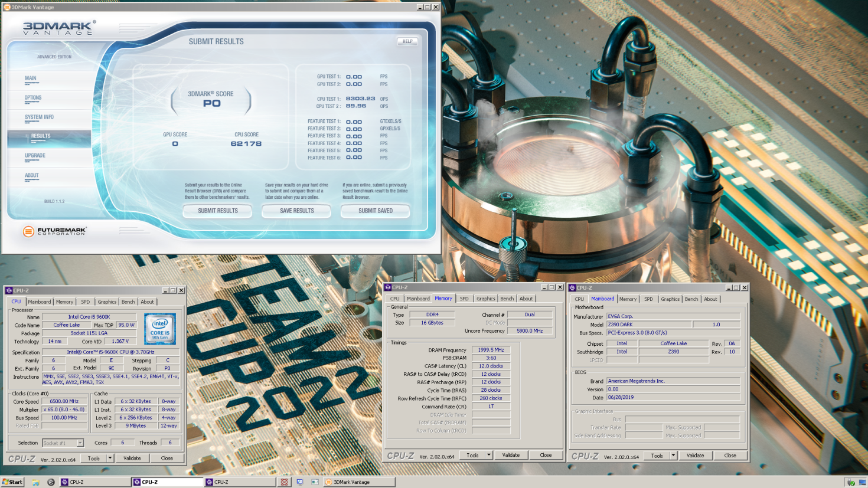Screen dimensions: 868x488
Task: Switch to Bench tab in CPU-Z processor window
Action: [x=128, y=302]
